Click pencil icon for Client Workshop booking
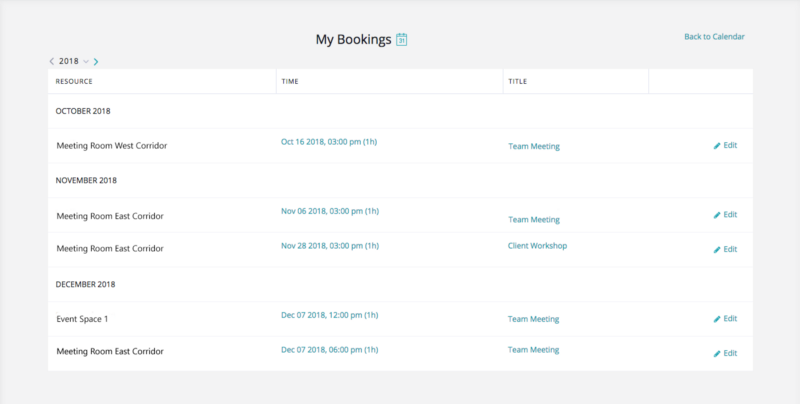This screenshot has height=404, width=800. click(717, 250)
